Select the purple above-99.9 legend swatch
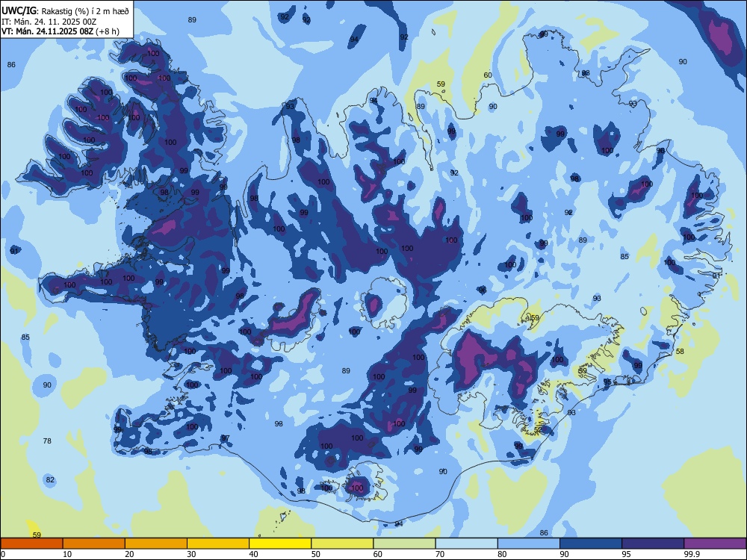The image size is (747, 560). tap(715, 544)
